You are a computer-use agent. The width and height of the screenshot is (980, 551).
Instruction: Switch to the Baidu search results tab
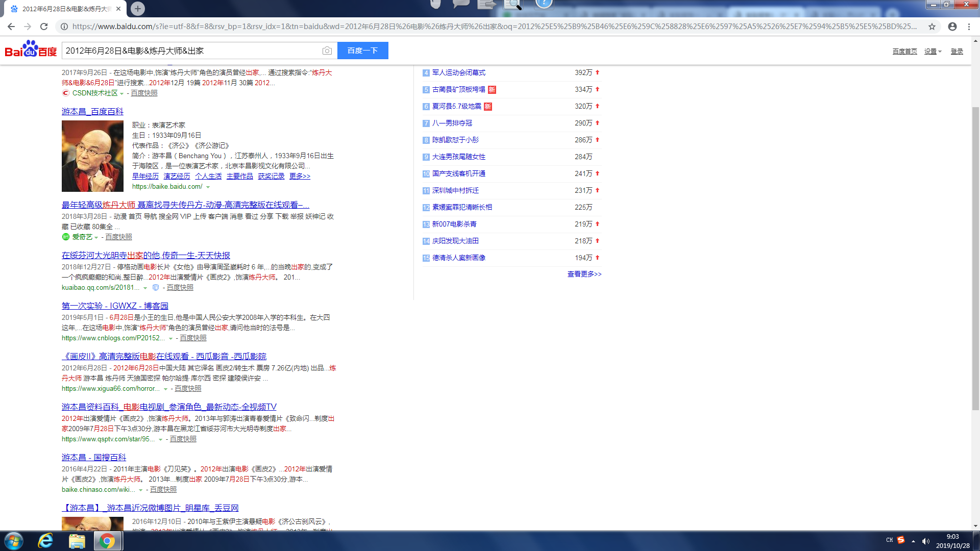point(66,9)
